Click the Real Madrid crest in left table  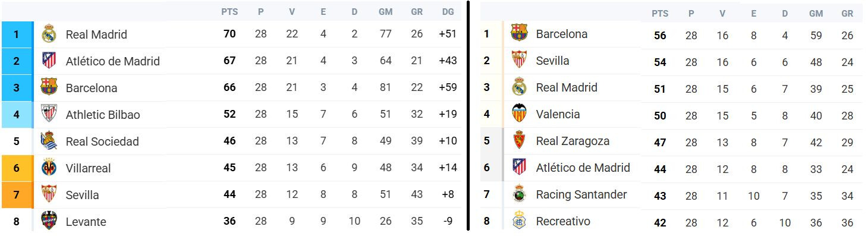coord(49,34)
